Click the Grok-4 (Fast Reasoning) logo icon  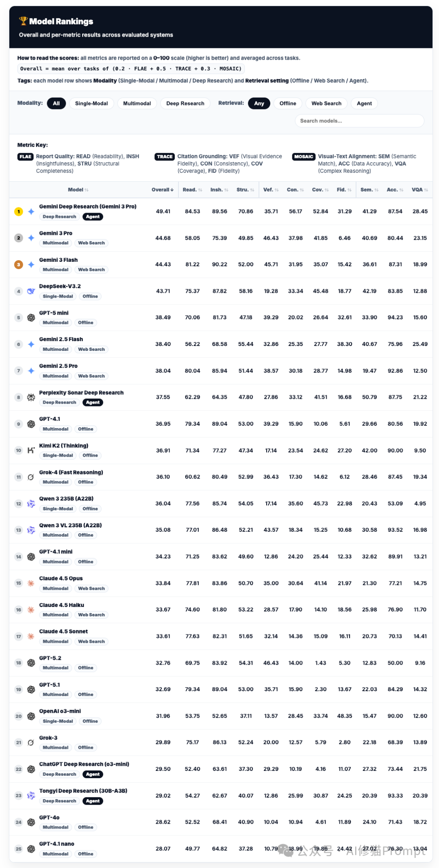tap(31, 477)
